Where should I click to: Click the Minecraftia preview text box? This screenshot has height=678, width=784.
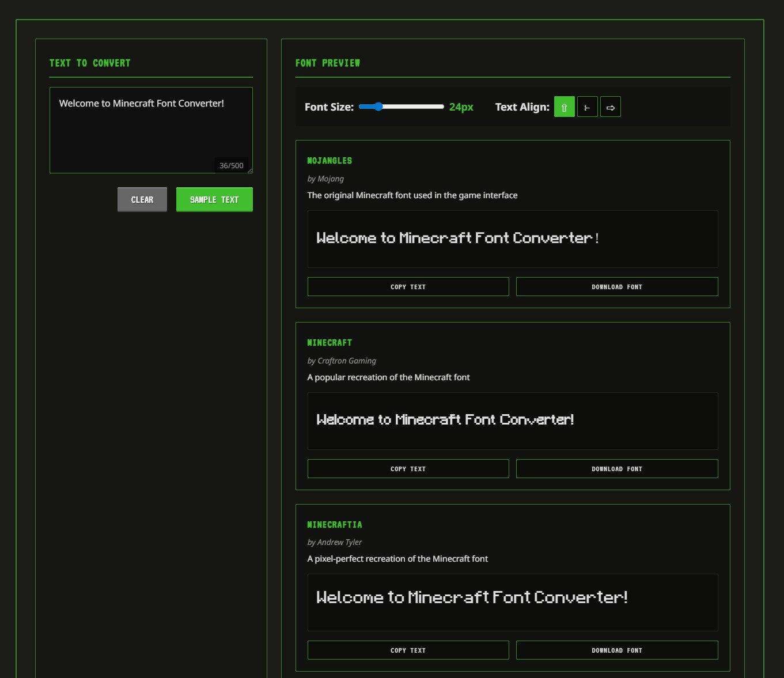513,602
